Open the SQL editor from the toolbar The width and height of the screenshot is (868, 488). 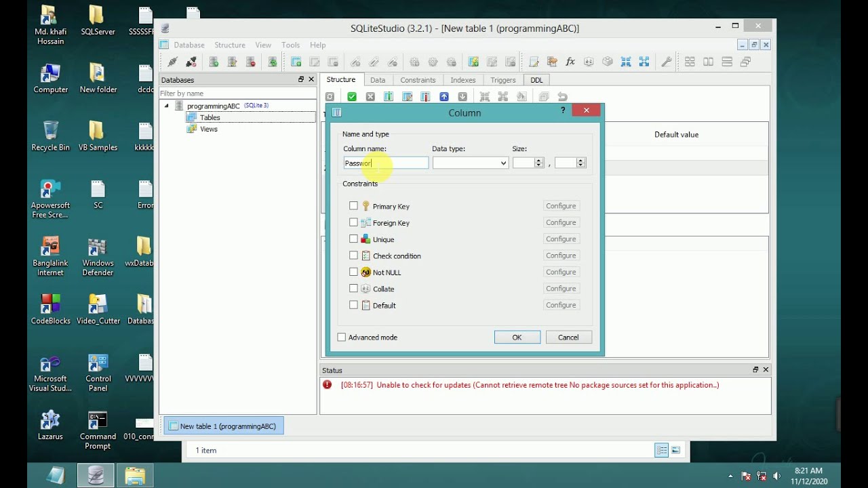click(534, 62)
